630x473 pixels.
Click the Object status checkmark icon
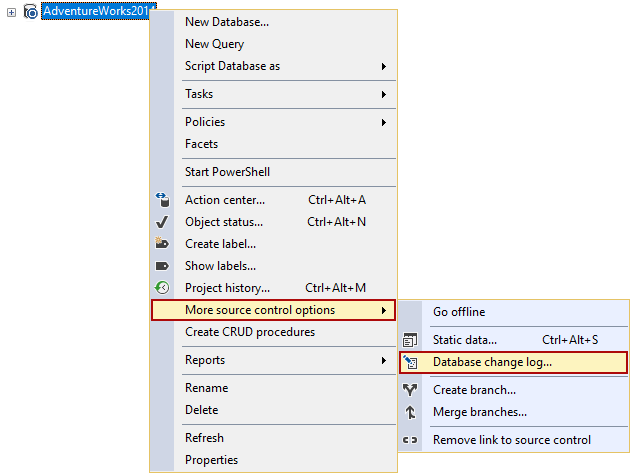tap(162, 222)
